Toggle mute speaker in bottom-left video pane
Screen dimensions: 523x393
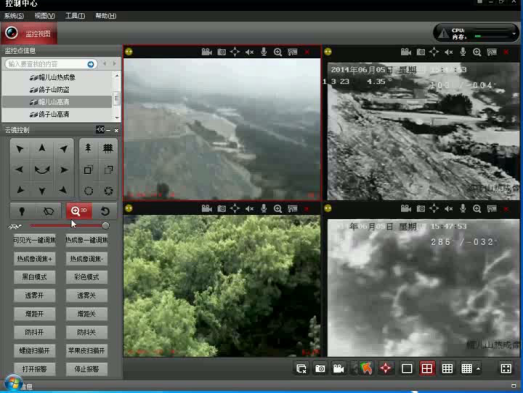click(249, 209)
